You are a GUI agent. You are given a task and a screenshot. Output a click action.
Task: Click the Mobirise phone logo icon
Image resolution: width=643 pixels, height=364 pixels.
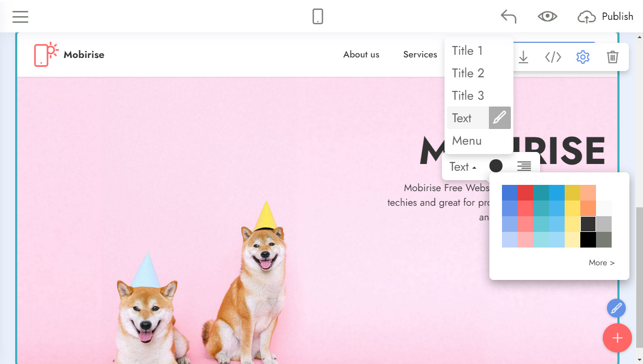tap(46, 54)
